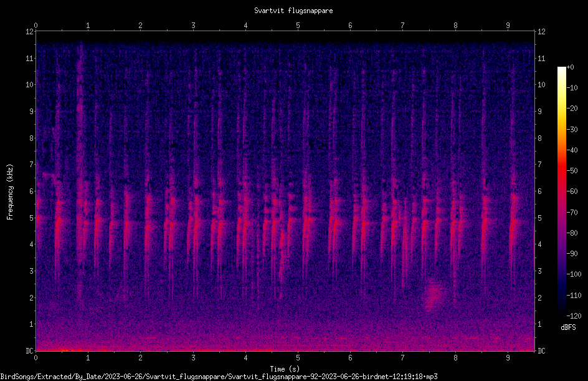
Task: Click the 'DC' label on right frequency axis
Action: click(x=541, y=350)
